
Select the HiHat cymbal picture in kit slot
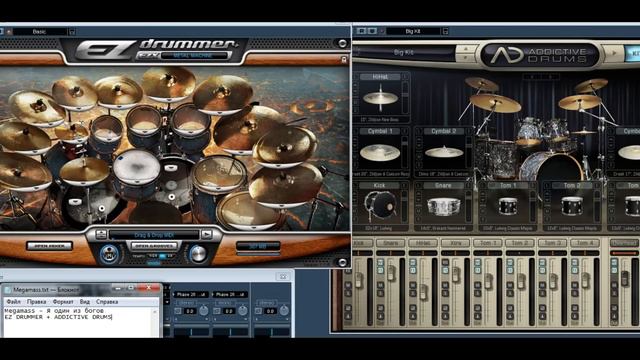click(x=380, y=98)
